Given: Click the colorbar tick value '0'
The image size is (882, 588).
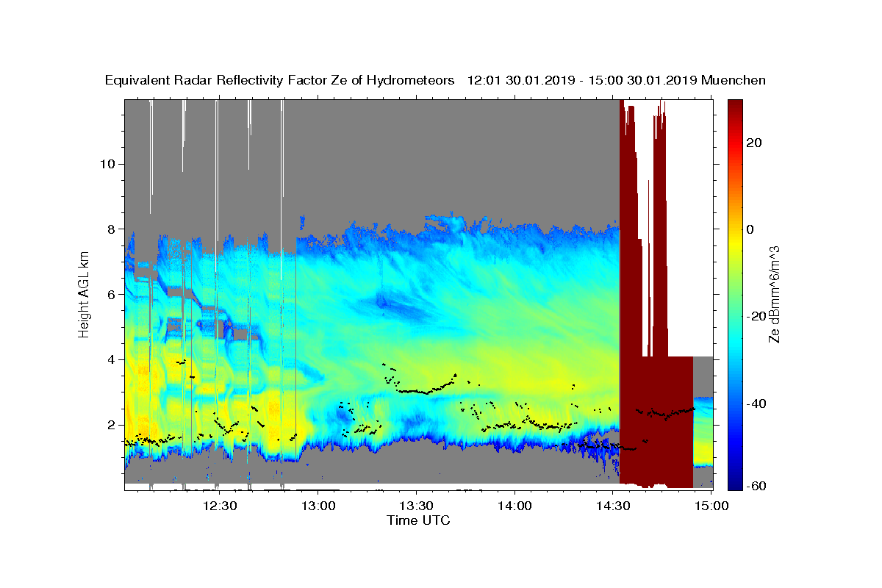Looking at the screenshot, I should pyautogui.click(x=750, y=229).
